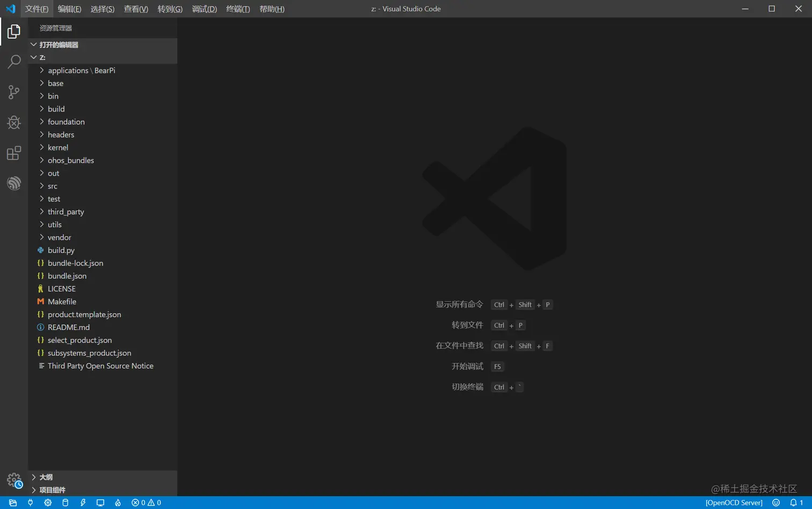Open the 查看(V) menu
Viewport: 812px width, 509px height.
point(136,9)
